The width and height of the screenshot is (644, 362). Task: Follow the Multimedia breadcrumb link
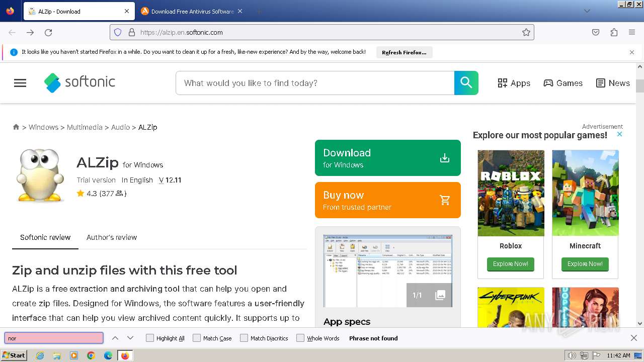coord(85,127)
